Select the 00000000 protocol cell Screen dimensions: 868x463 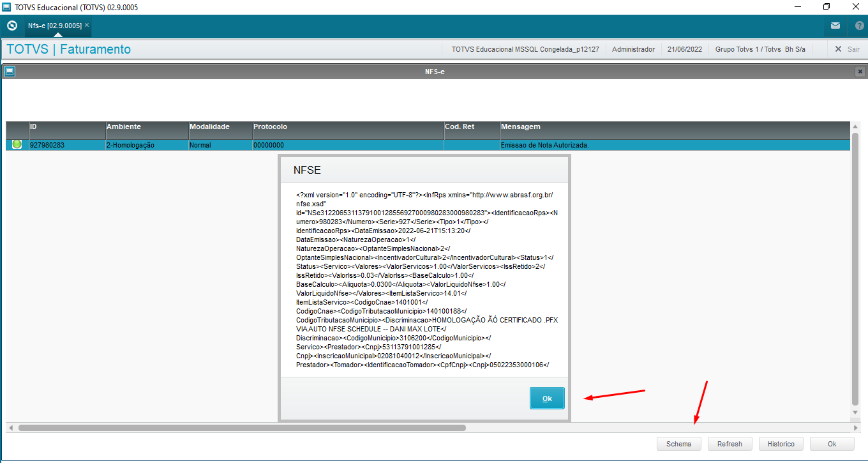pyautogui.click(x=348, y=145)
